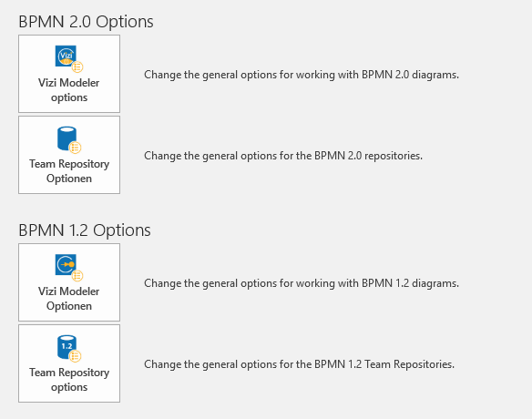Click the 'Vizi Modeler Optionen' label text
This screenshot has height=419, width=532.
(69, 299)
